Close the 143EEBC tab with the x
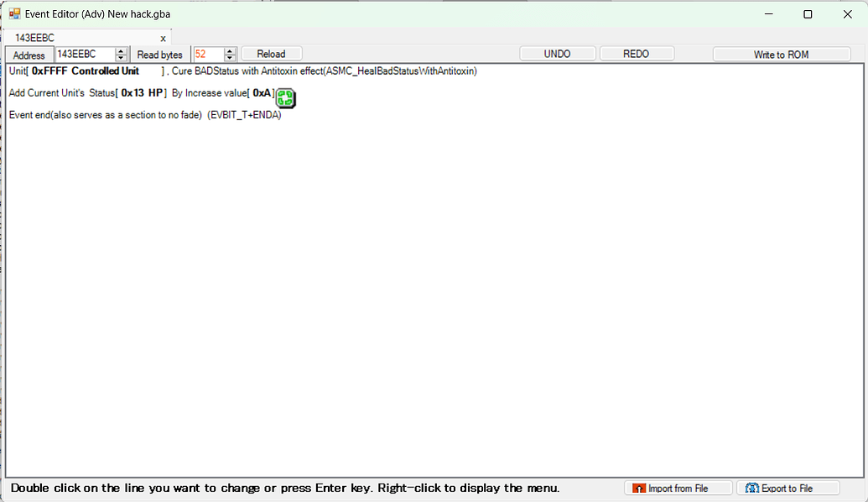Viewport: 868px width, 502px height. (x=163, y=38)
